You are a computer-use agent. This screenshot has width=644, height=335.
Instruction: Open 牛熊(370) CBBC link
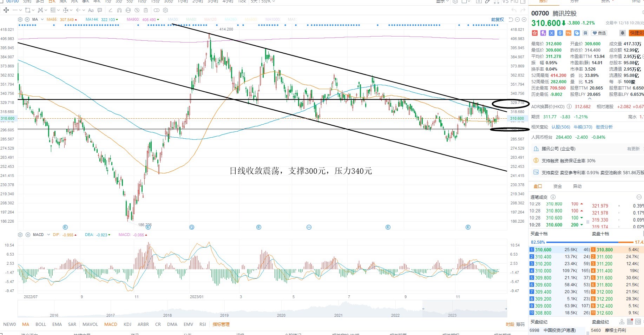pos(583,127)
